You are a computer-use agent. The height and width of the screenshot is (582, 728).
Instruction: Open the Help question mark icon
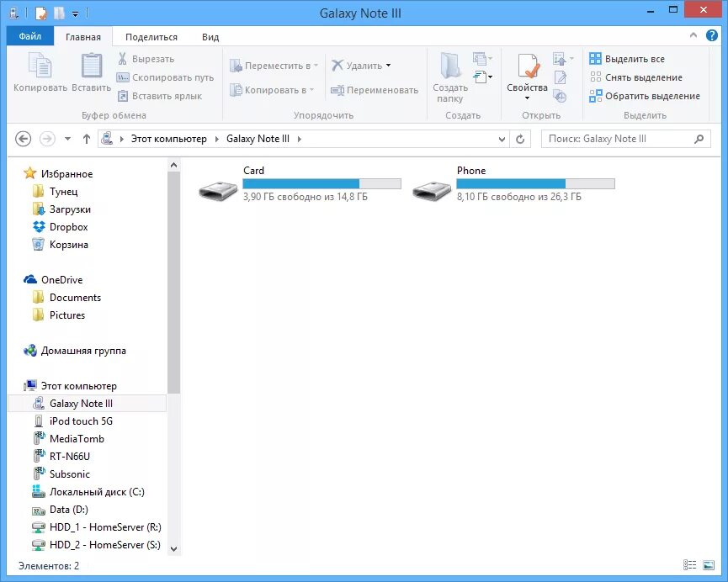tap(712, 34)
